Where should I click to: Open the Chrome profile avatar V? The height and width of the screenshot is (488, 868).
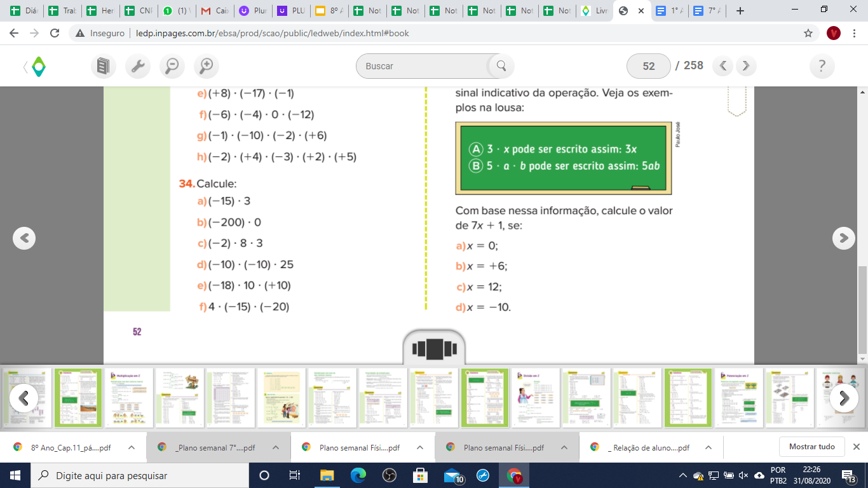coord(834,33)
